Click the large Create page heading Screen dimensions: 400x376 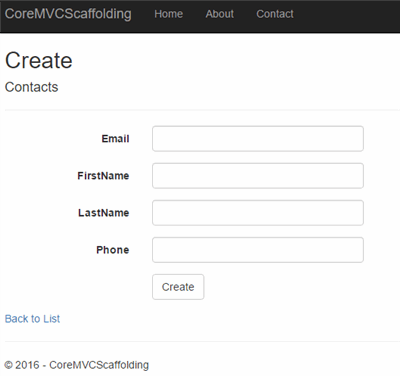click(39, 60)
